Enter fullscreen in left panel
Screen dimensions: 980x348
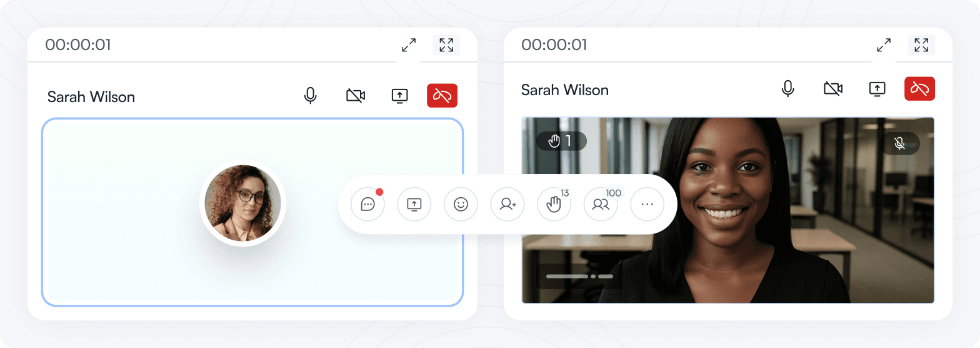(x=446, y=45)
